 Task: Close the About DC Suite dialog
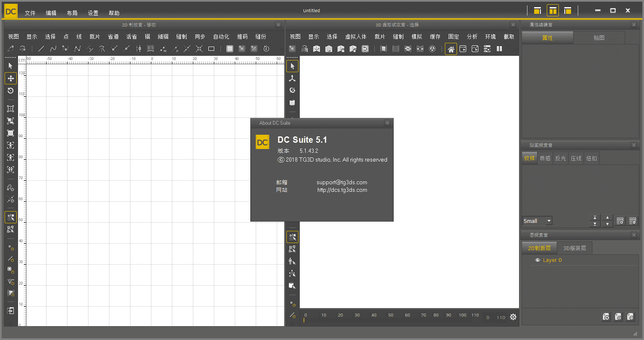pos(387,123)
